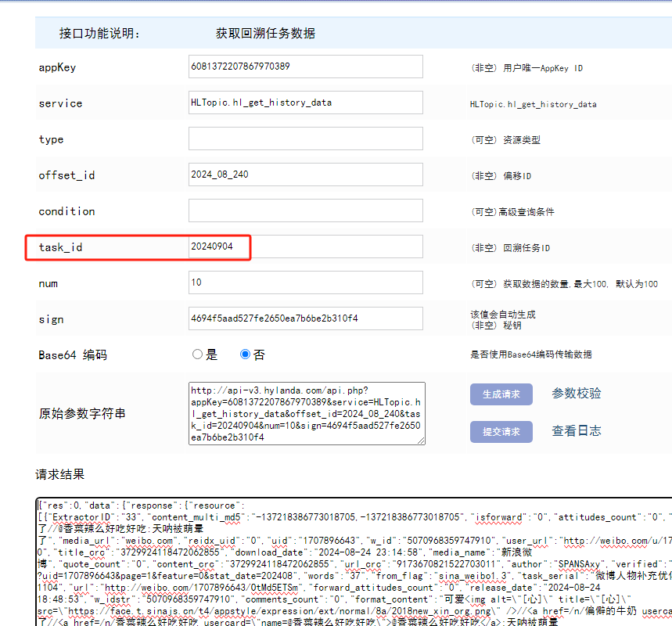This screenshot has height=626, width=672.
Task: Click the 生成请求 button
Action: coord(501,394)
